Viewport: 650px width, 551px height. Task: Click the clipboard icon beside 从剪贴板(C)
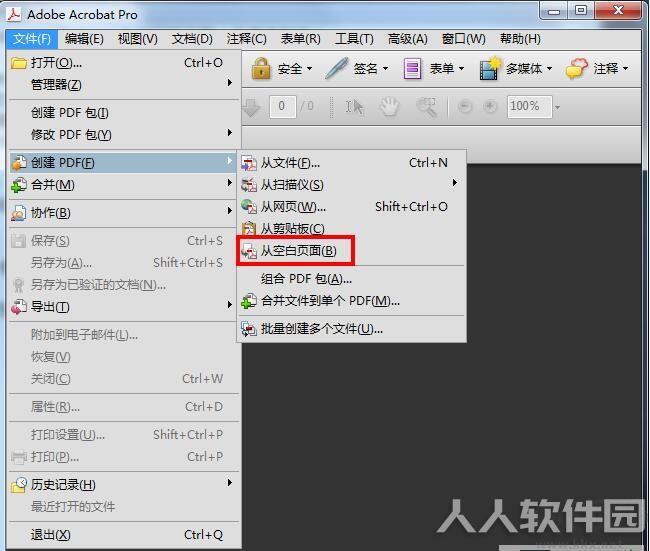click(249, 228)
